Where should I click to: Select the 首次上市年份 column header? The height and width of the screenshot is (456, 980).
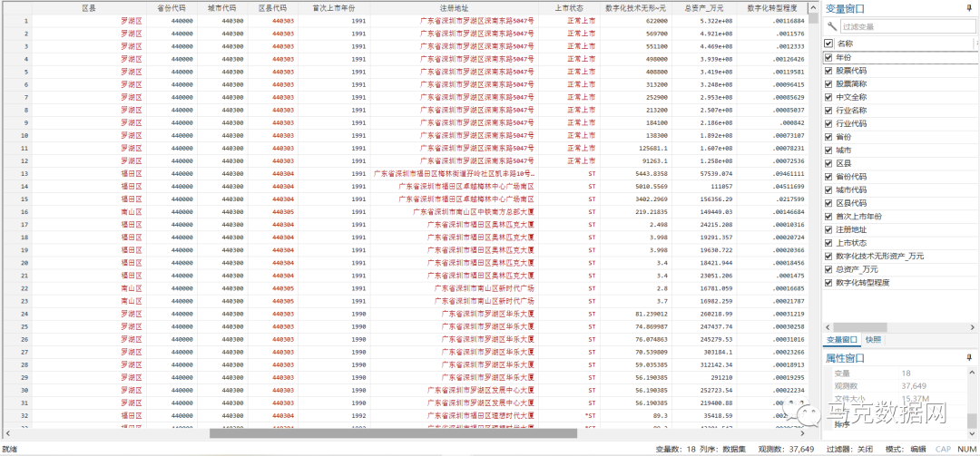(334, 8)
